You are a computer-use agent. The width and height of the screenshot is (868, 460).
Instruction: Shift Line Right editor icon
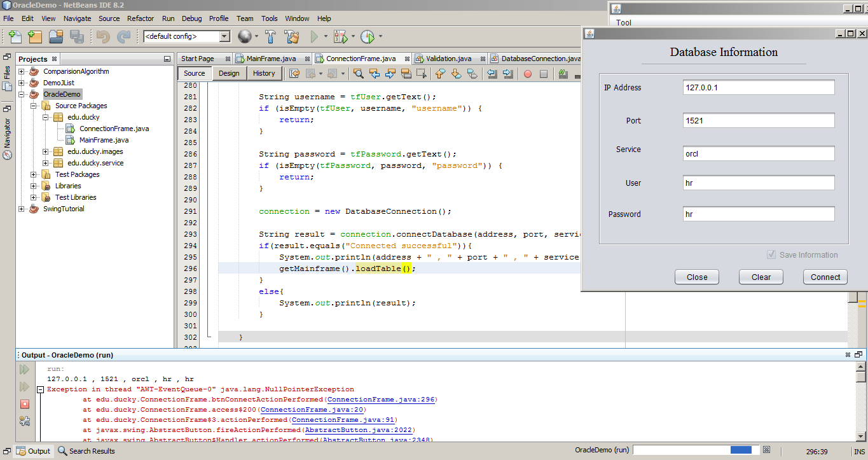(508, 74)
